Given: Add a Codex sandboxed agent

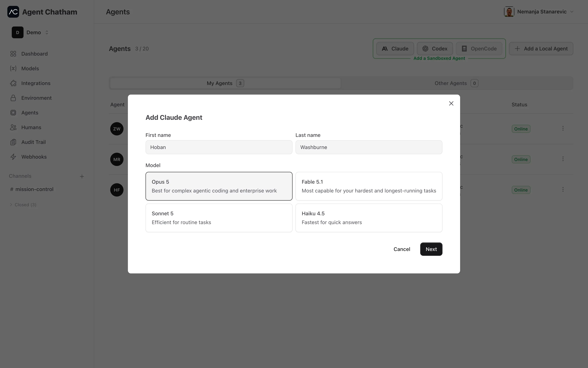Looking at the screenshot, I should pos(435,49).
